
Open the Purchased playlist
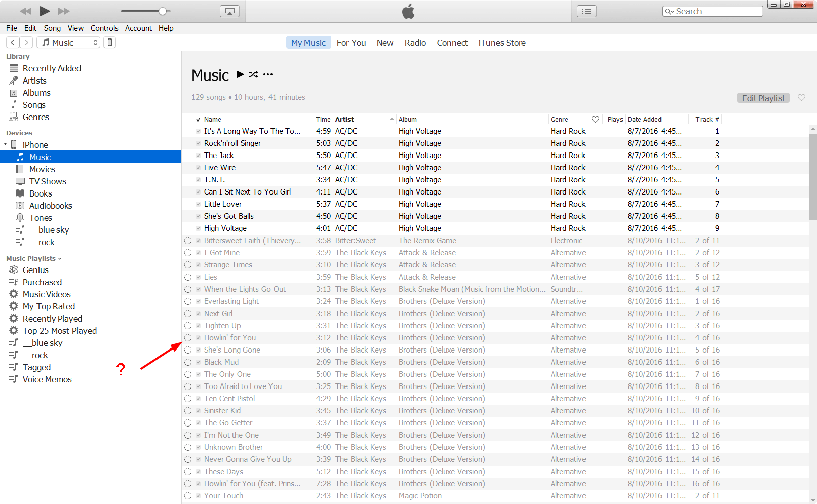coord(42,282)
